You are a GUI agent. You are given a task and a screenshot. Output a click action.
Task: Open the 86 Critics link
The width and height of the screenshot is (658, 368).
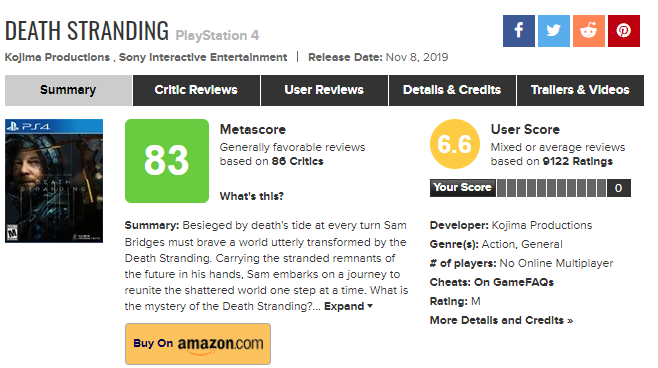point(298,161)
